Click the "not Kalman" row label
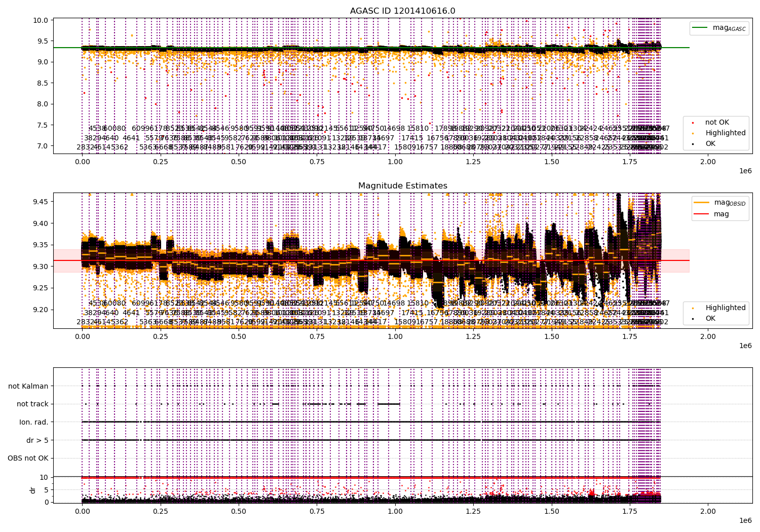 point(28,386)
